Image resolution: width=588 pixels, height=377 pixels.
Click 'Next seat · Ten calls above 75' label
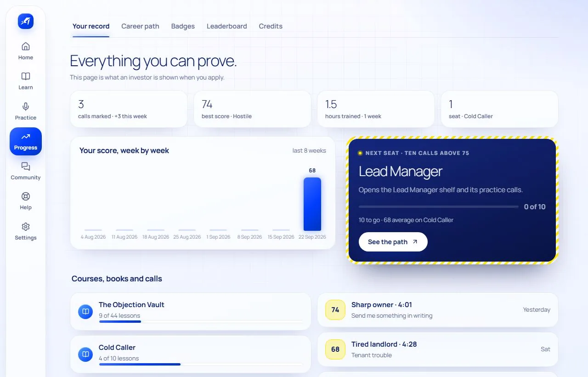pyautogui.click(x=417, y=153)
